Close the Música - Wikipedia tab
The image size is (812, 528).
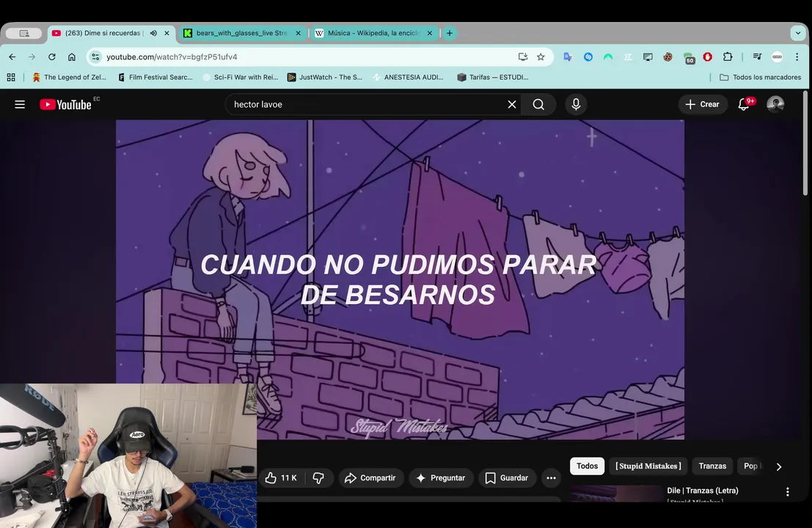[430, 33]
